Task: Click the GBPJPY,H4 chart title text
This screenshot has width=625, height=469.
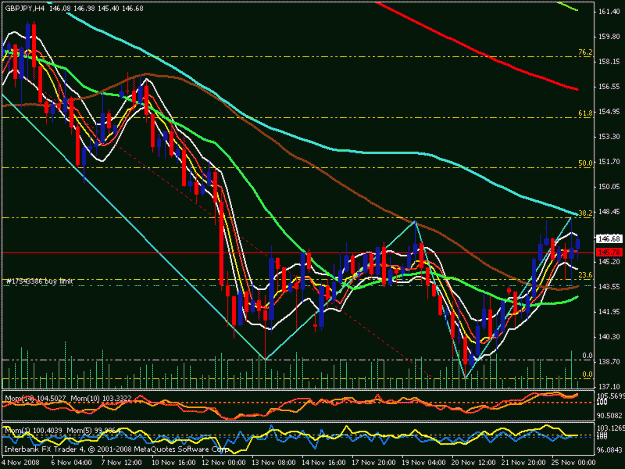Action: (25, 8)
